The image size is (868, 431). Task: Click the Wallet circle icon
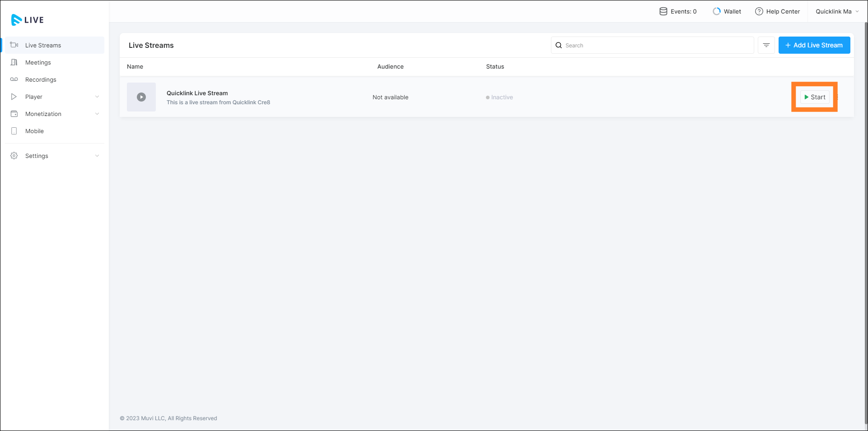[716, 11]
